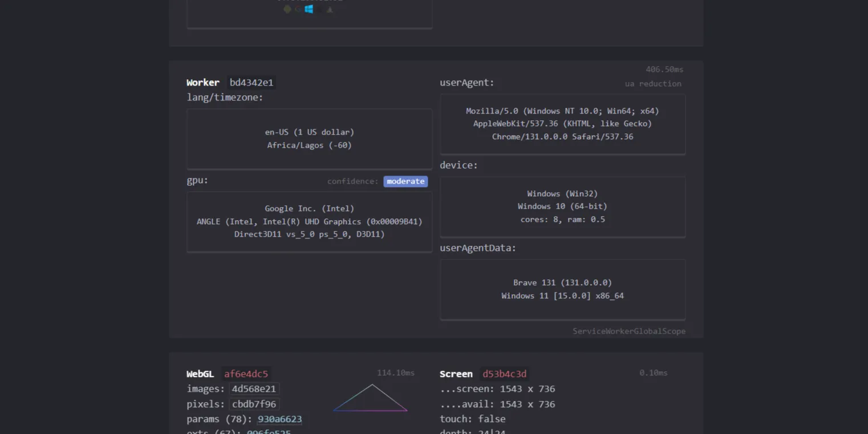Click the confidence label text
Screen dimensions: 868x434
(353, 181)
